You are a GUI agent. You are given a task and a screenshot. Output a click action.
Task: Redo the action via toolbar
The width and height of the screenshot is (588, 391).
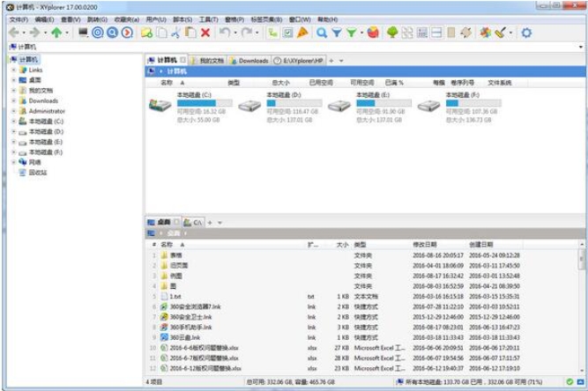pos(247,33)
